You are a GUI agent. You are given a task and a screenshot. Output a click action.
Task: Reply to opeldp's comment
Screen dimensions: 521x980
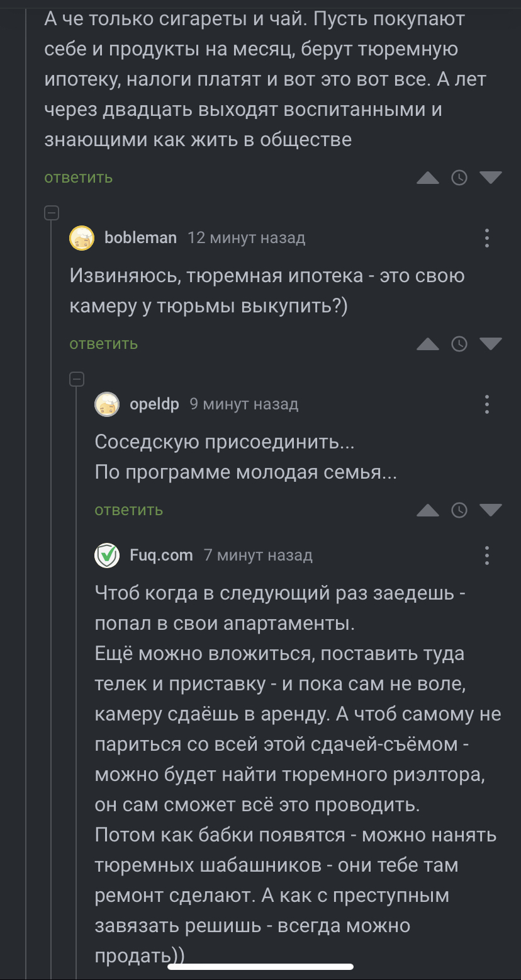[x=129, y=510]
